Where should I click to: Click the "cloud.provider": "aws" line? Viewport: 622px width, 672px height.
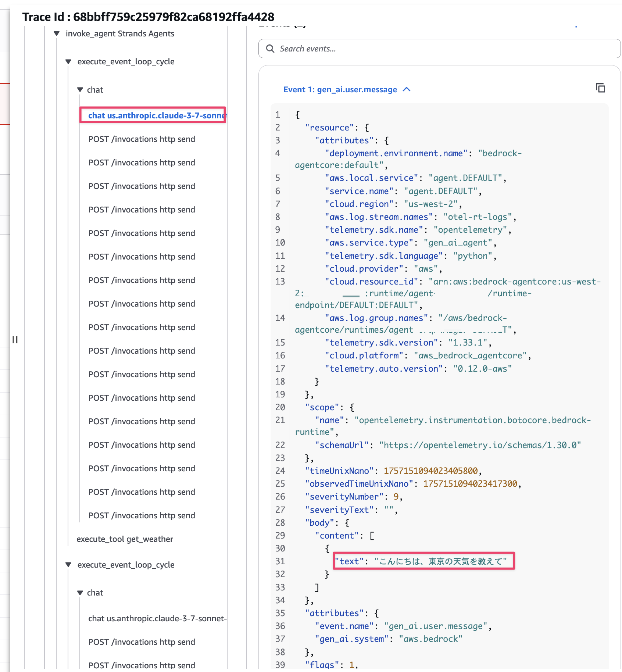[383, 269]
